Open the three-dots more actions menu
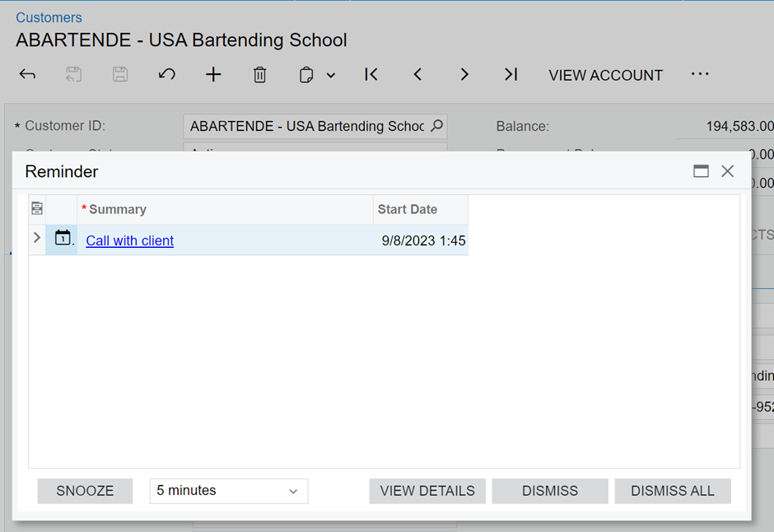Image resolution: width=774 pixels, height=532 pixels. 700,74
